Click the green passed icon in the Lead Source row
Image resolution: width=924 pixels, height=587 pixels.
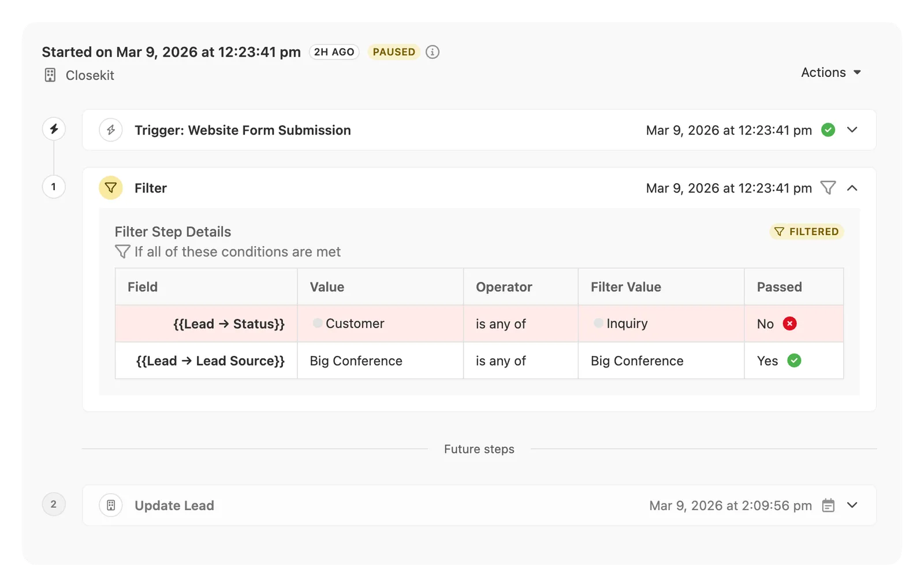pos(795,361)
